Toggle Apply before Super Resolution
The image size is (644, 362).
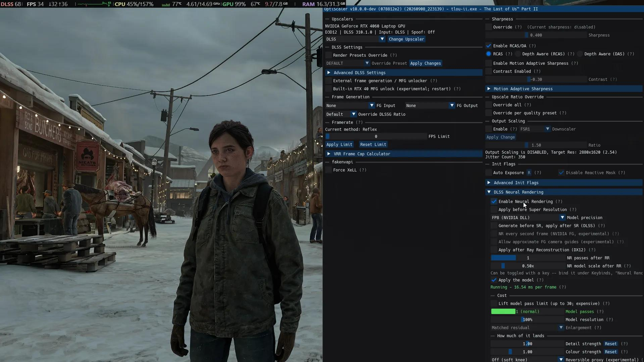(x=494, y=210)
